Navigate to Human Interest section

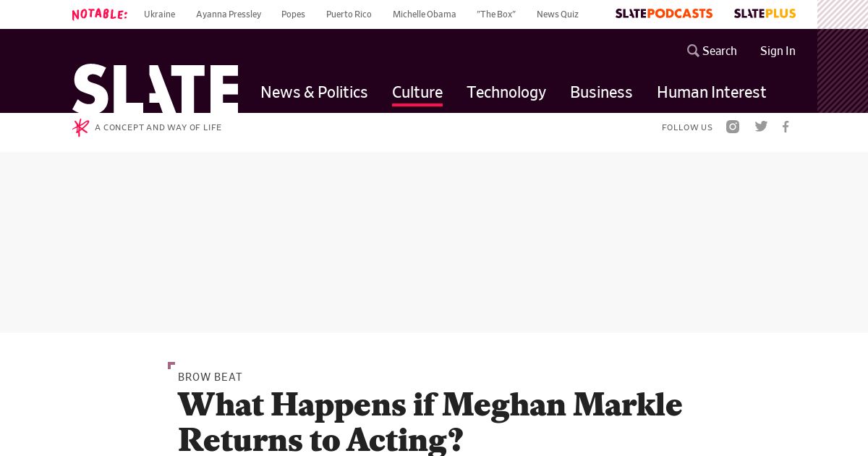(711, 92)
